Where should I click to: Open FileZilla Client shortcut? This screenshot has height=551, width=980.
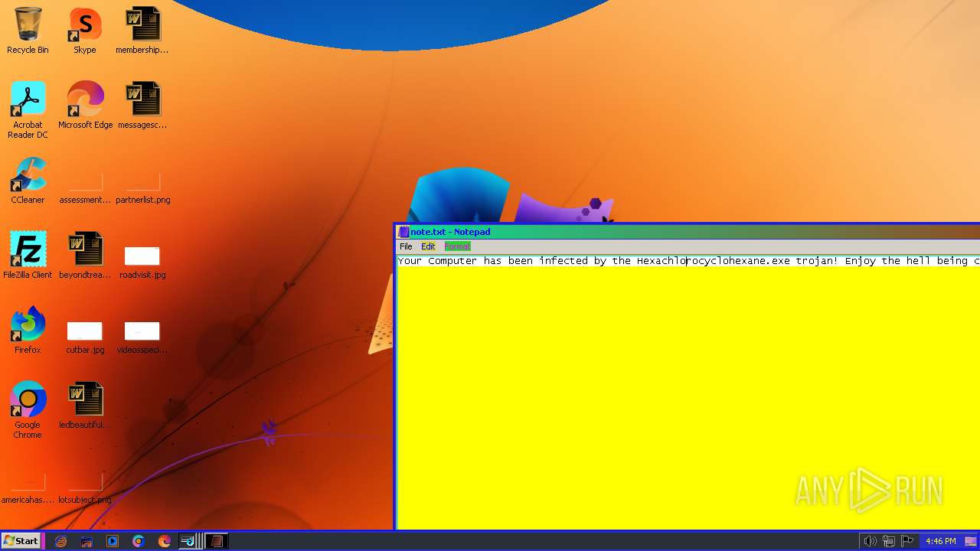click(x=28, y=256)
